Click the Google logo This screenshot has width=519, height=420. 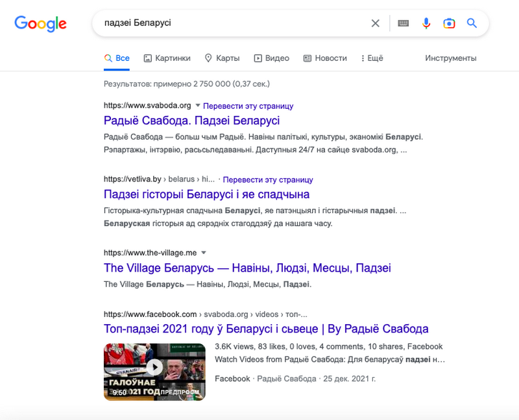pyautogui.click(x=40, y=24)
